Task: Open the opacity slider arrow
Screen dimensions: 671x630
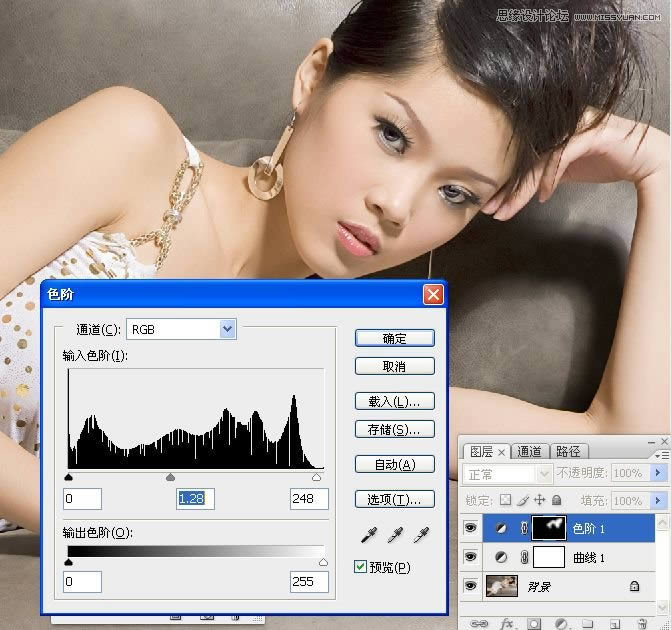Action: tap(657, 473)
